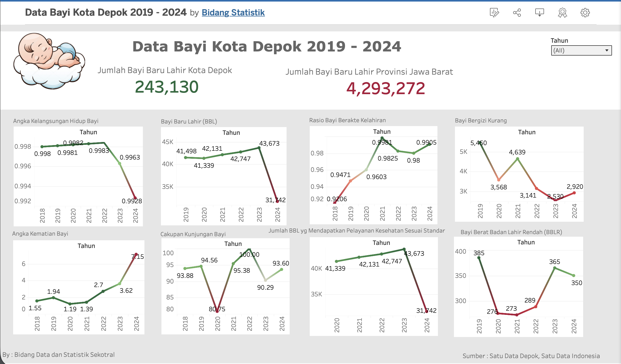621x364 pixels.
Task: Click the Tahun dropdown arrow
Action: coord(607,50)
